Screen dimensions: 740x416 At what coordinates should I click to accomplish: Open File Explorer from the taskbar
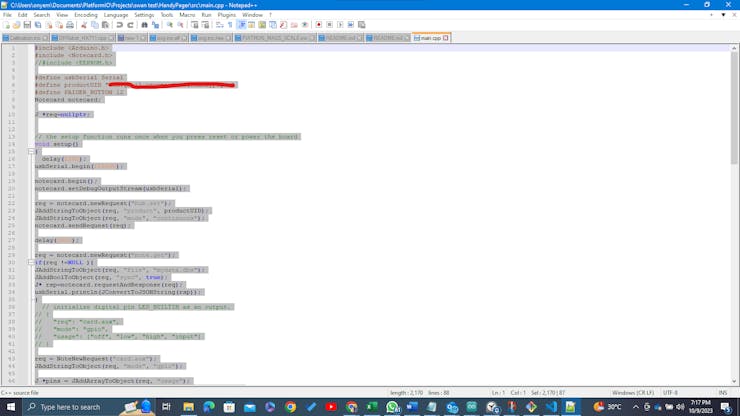coord(189,407)
